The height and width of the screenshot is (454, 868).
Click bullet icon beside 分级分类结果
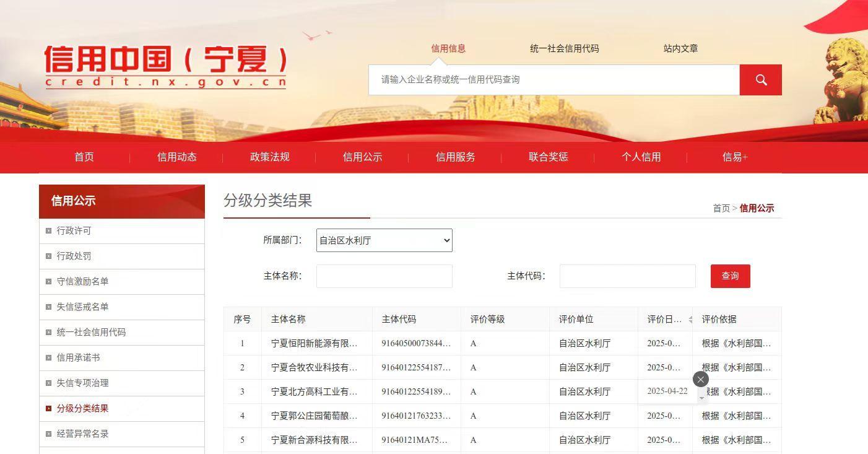tap(49, 409)
